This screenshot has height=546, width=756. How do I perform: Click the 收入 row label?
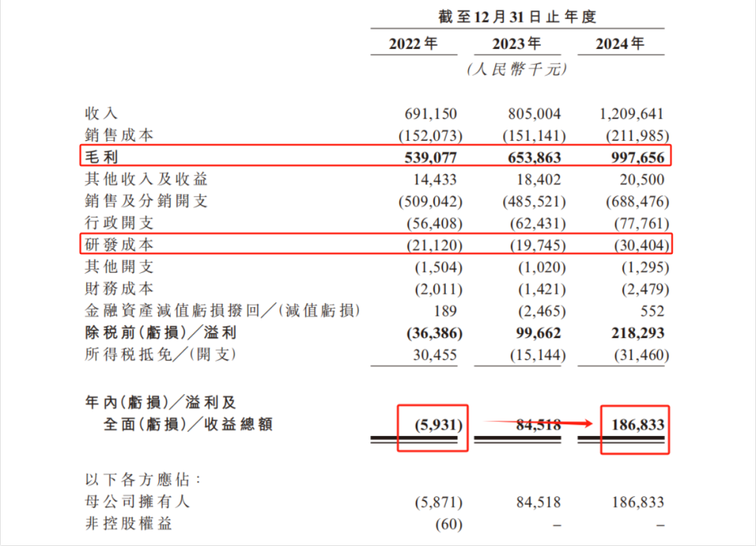click(101, 113)
